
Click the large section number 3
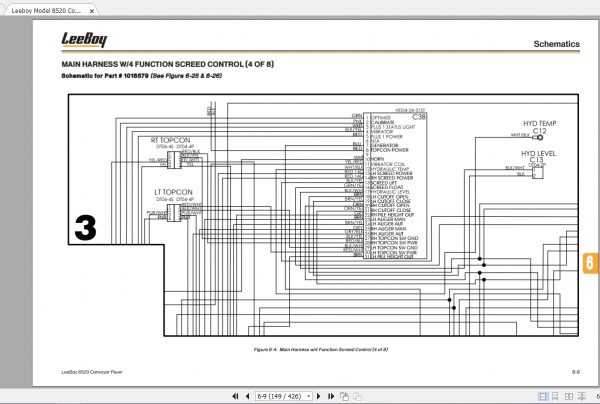(x=85, y=228)
